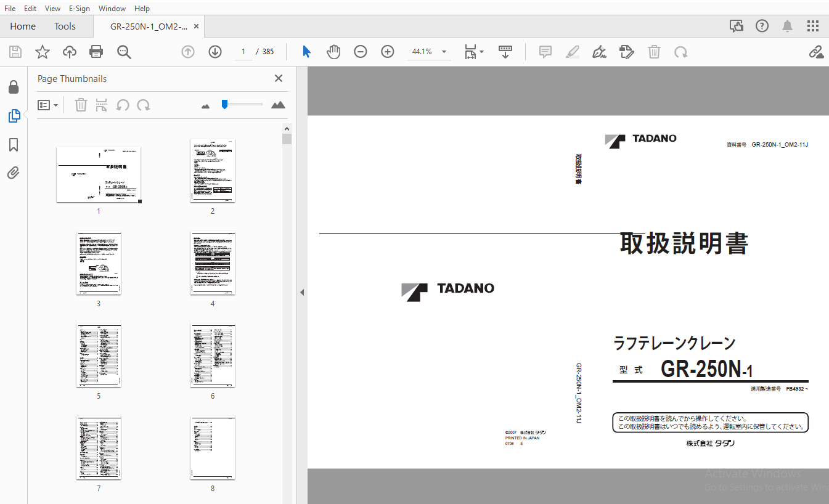Go to next page with down arrow
Screen dimensions: 829x504
click(x=215, y=52)
